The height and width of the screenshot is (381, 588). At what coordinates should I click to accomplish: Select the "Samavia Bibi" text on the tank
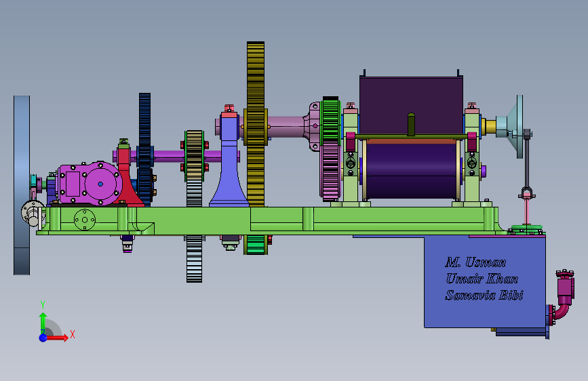pos(484,295)
